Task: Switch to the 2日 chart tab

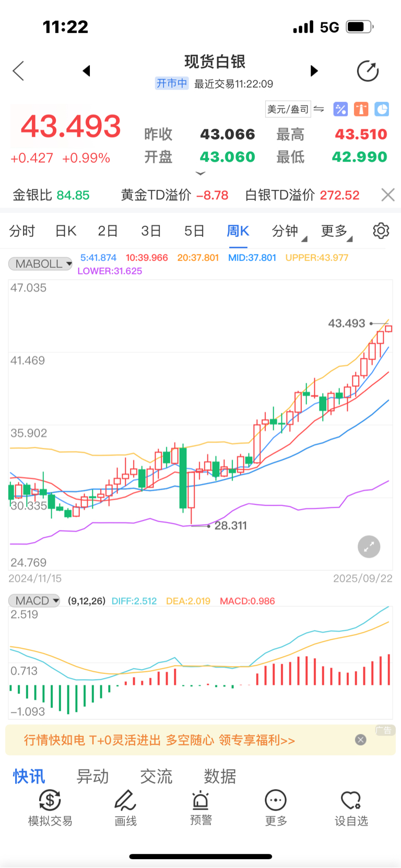Action: pyautogui.click(x=108, y=231)
